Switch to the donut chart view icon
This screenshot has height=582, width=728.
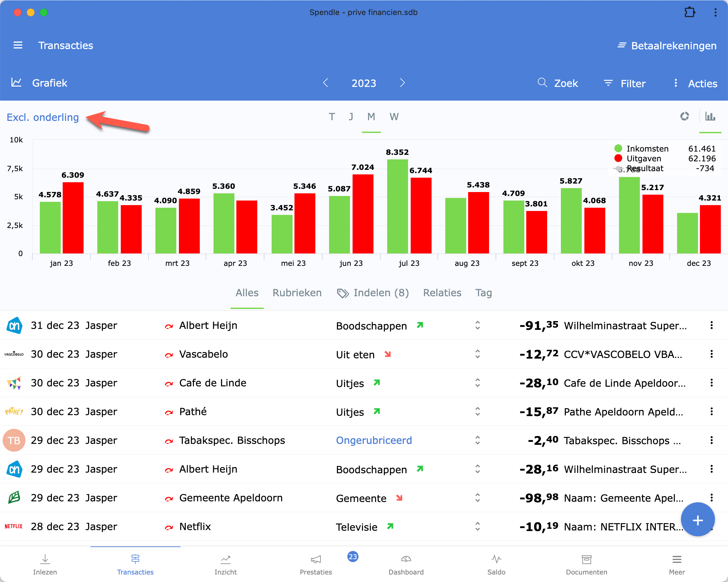click(685, 117)
